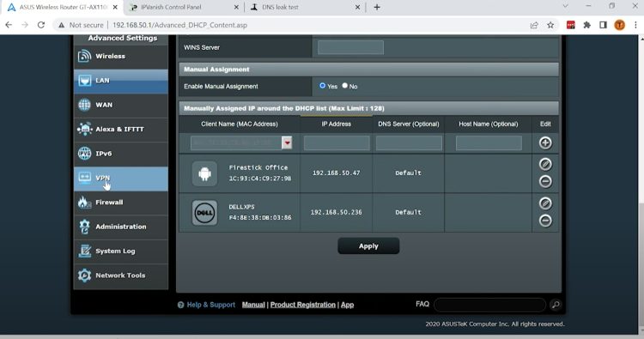Switch to IPVanish Control Panel tab

pos(171,7)
